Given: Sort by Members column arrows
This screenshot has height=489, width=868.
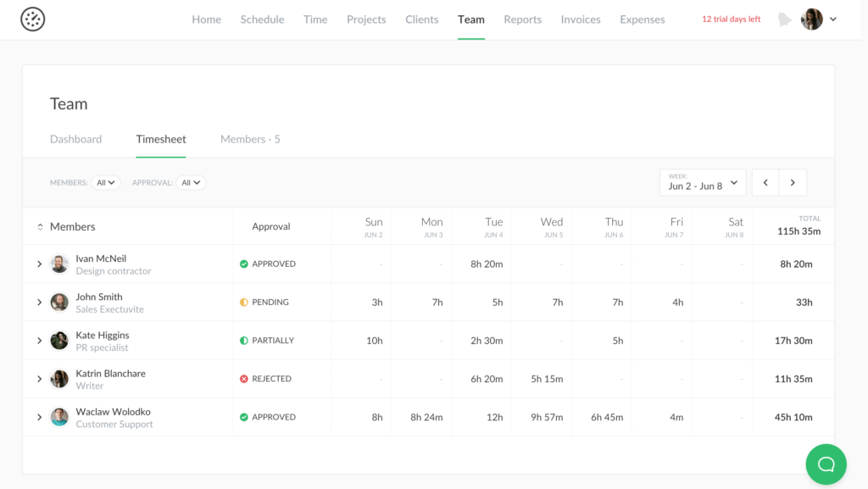Looking at the screenshot, I should click(40, 227).
